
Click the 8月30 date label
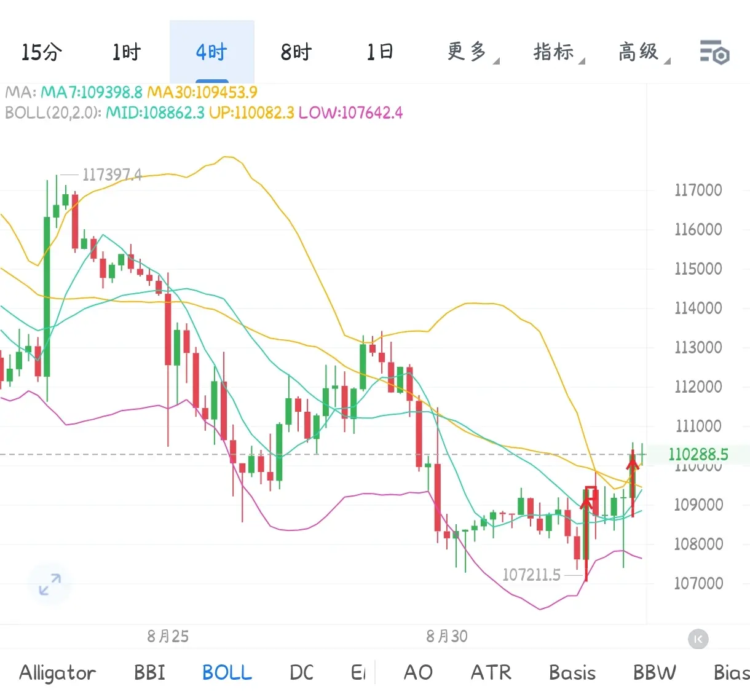click(x=447, y=637)
